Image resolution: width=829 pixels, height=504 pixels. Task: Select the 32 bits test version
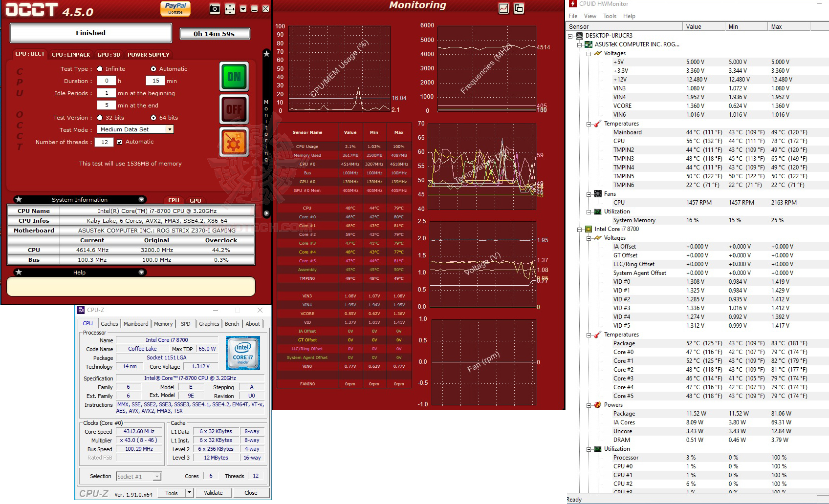(x=100, y=118)
